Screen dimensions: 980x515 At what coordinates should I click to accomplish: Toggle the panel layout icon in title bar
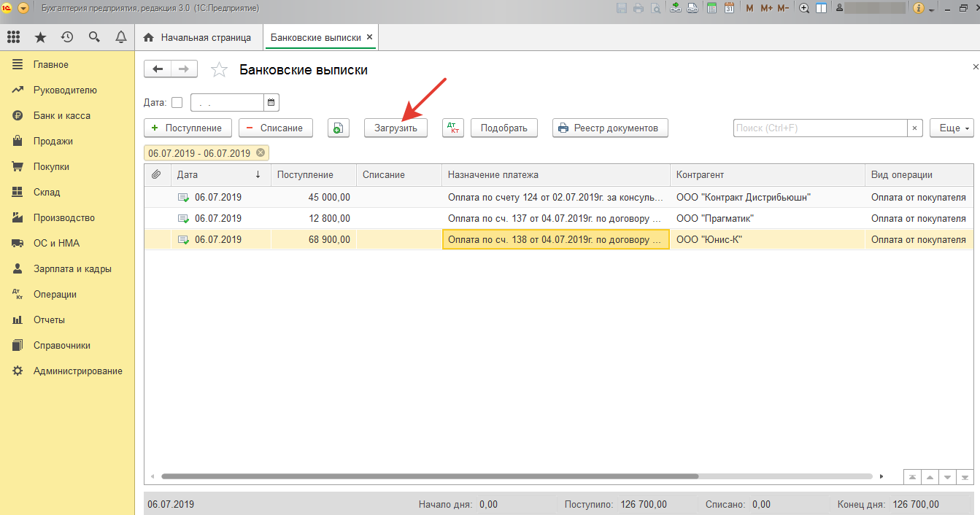click(x=822, y=8)
